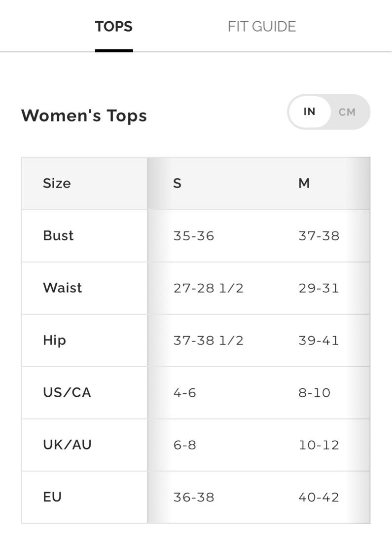Click the M size column header
This screenshot has width=392, height=533.
point(304,183)
